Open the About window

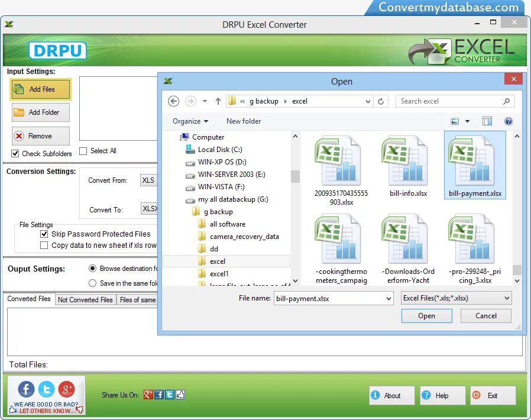pyautogui.click(x=392, y=396)
